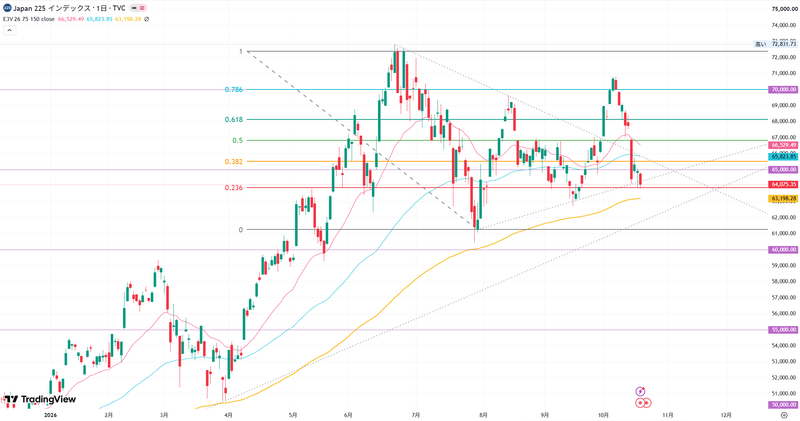Image resolution: width=800 pixels, height=421 pixels.
Task: Open chart settings gear beside time axis
Action: (x=784, y=415)
